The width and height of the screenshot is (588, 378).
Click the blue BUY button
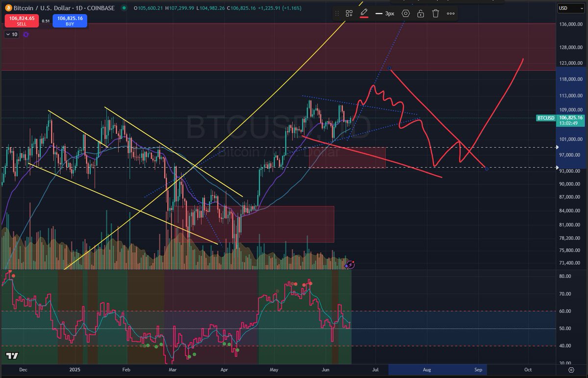70,21
